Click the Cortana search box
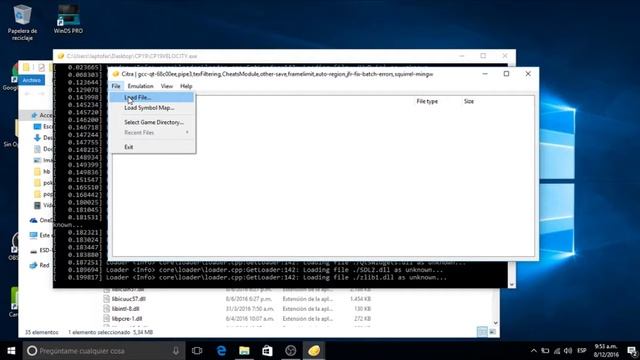This screenshot has height=360, width=640. 104,351
